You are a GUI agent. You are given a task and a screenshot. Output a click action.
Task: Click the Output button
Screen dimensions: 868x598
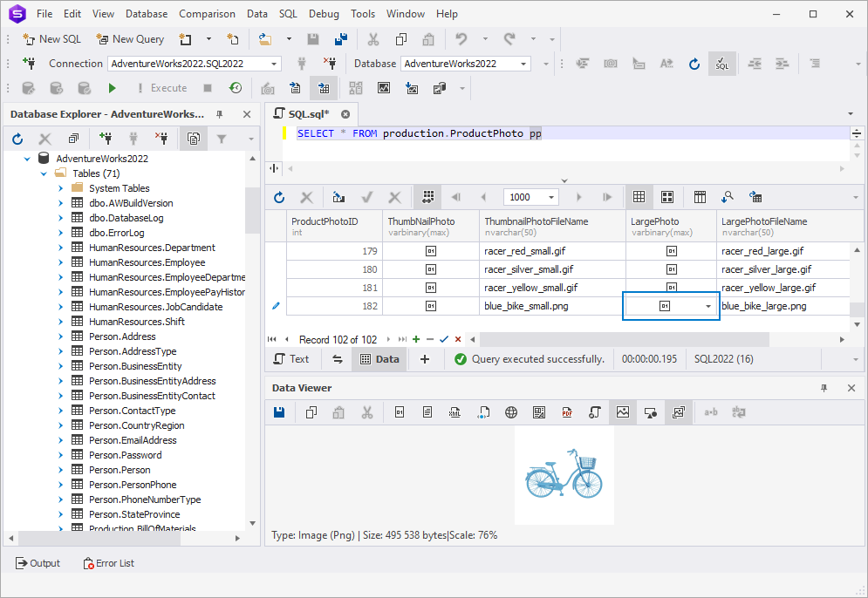coord(38,563)
